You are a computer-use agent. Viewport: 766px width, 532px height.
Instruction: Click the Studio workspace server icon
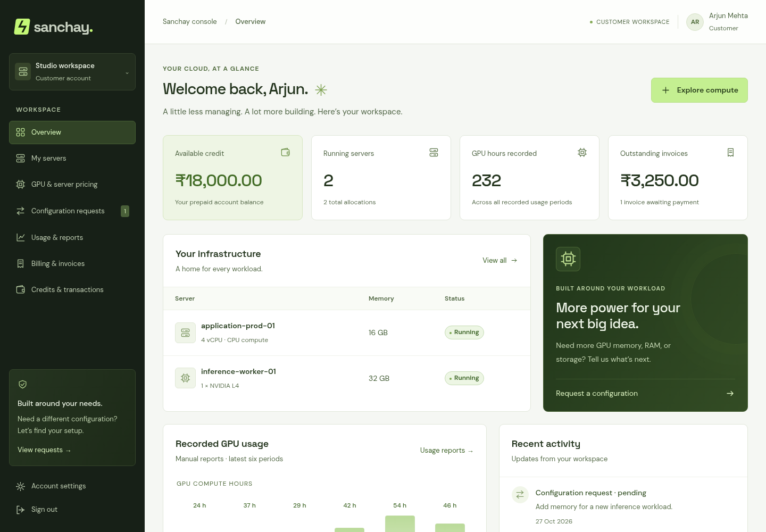23,72
